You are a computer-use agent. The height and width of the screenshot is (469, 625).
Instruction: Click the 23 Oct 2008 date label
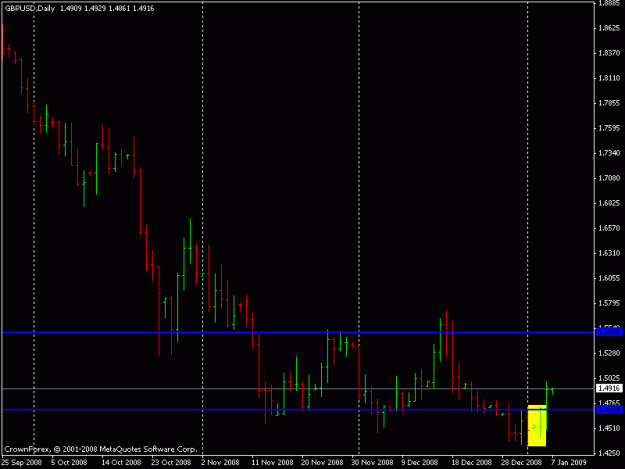[171, 462]
